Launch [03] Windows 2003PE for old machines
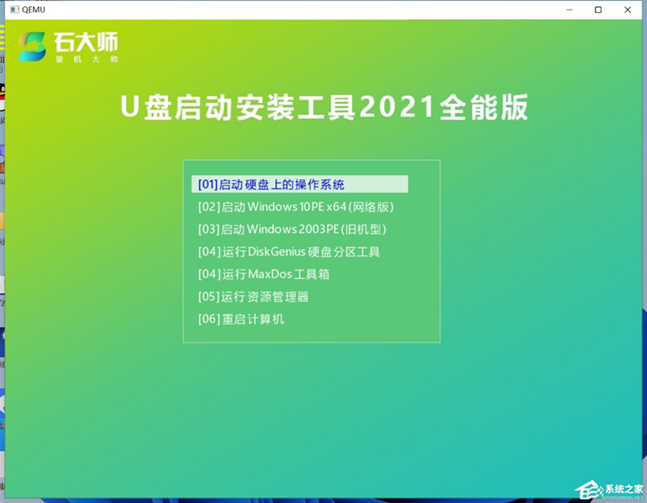The image size is (647, 503). click(292, 229)
